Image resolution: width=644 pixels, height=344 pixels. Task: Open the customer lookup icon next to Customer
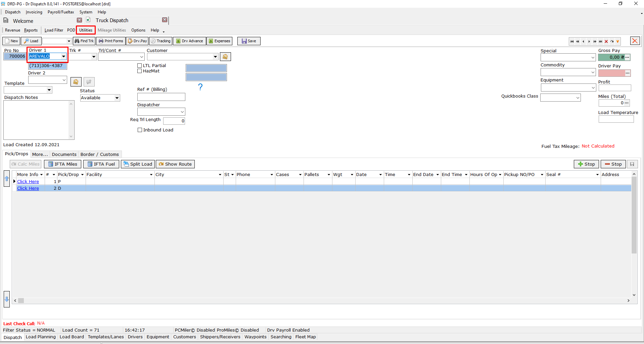225,57
